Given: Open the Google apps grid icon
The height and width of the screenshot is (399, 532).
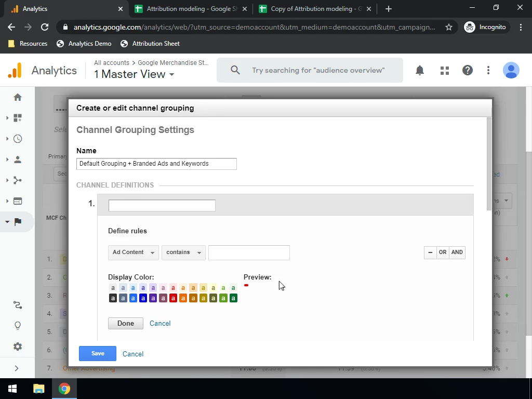Looking at the screenshot, I should coord(445,70).
